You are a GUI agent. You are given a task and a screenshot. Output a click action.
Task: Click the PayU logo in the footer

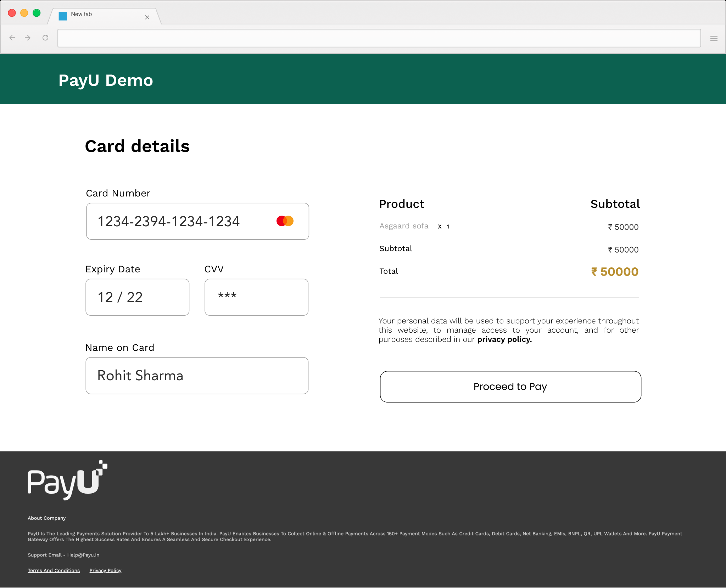[67, 480]
